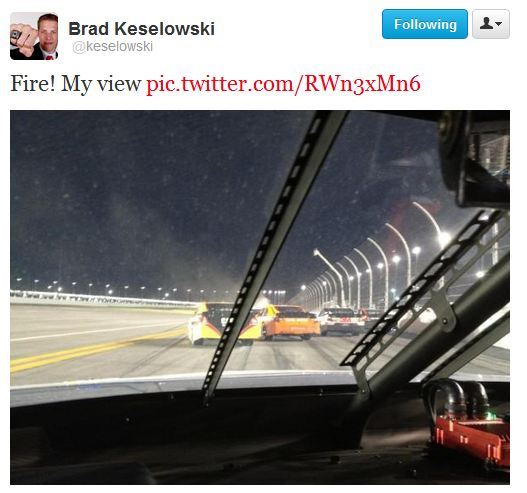Open Brad Keselowski's profile avatar picture
This screenshot has width=527, height=493.
coord(34,36)
